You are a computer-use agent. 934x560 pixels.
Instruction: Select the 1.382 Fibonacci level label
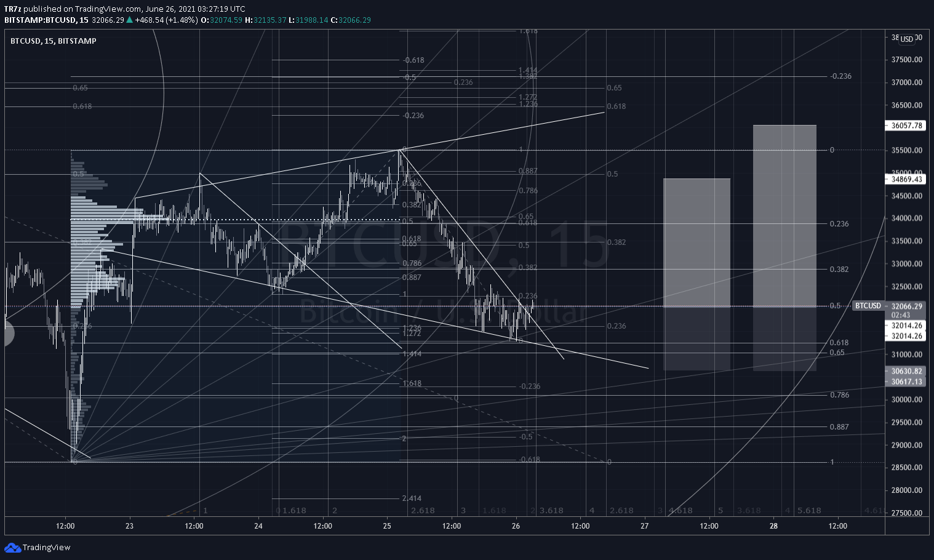click(x=528, y=76)
